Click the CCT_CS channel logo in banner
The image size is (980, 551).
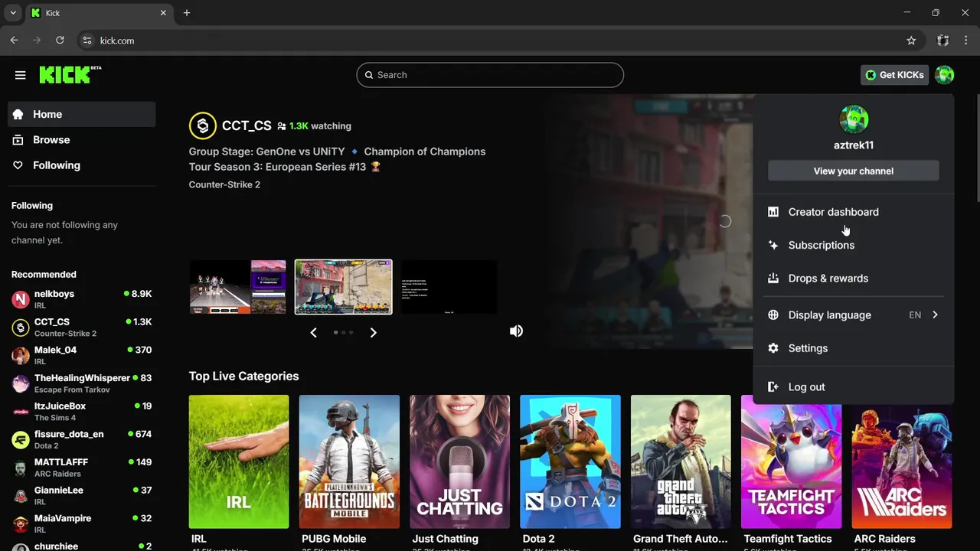click(203, 126)
